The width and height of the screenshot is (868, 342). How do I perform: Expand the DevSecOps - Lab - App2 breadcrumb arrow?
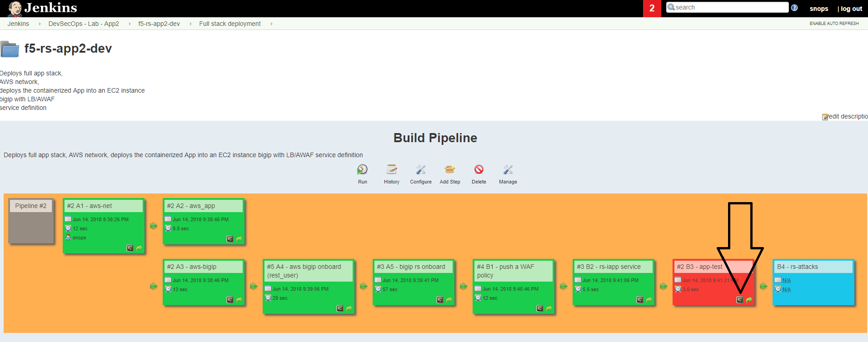click(x=130, y=24)
